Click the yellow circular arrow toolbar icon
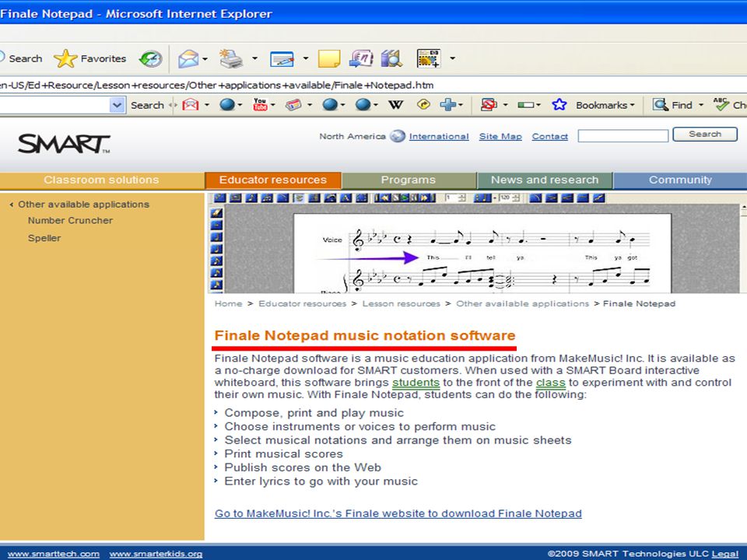 pyautogui.click(x=423, y=104)
